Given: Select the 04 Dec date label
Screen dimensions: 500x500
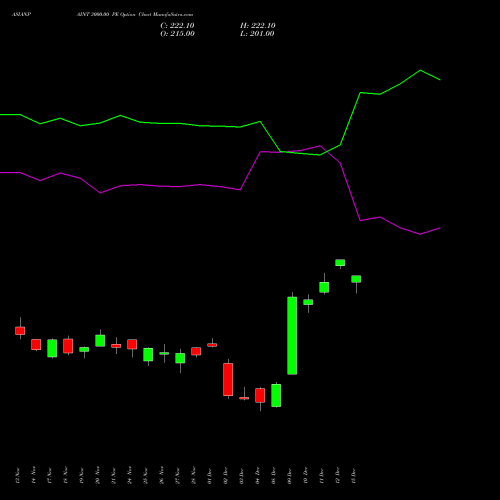Looking at the screenshot, I should [258, 475].
